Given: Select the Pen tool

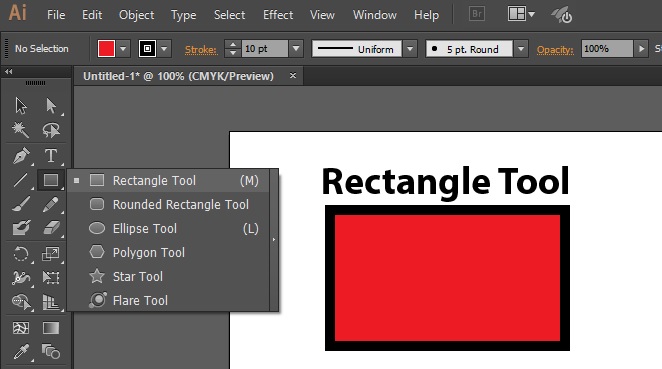Looking at the screenshot, I should (21, 156).
